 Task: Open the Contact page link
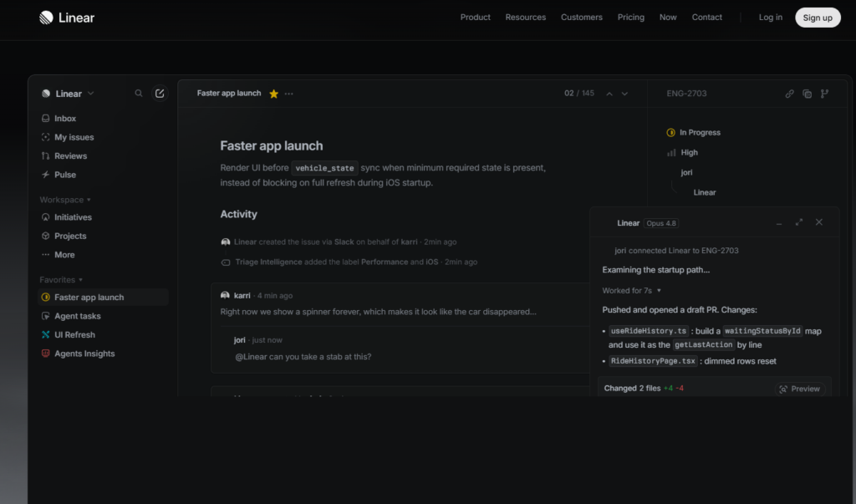click(x=706, y=18)
